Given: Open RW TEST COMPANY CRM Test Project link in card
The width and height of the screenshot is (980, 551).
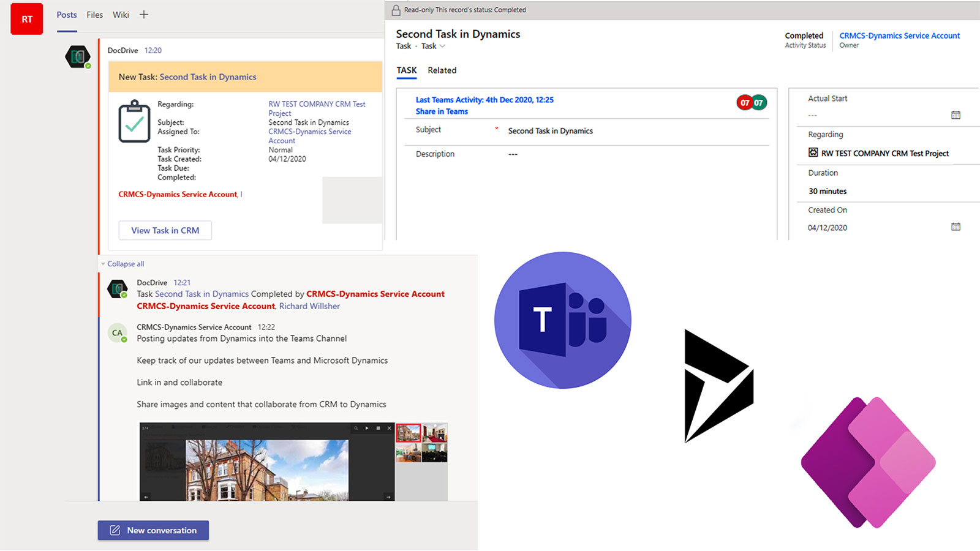Looking at the screenshot, I should (x=317, y=108).
